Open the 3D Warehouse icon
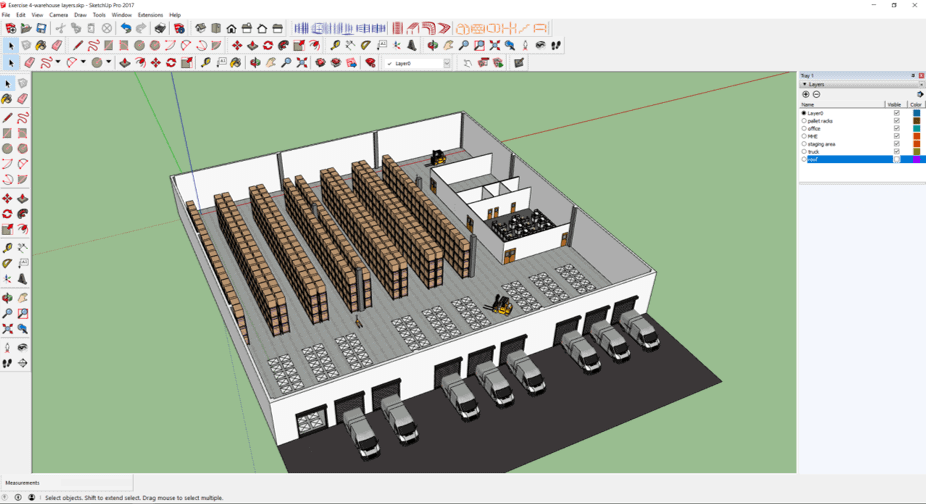Viewport: 926px width, 504px height. [x=320, y=63]
